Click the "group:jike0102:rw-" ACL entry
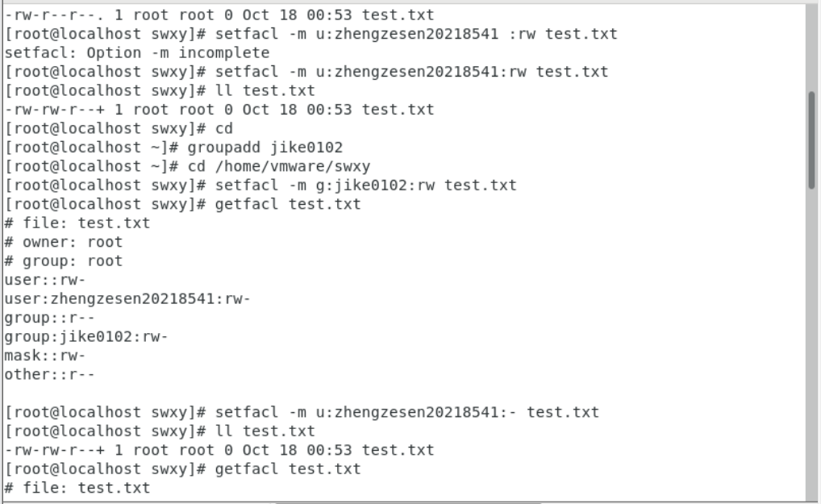 click(86, 336)
